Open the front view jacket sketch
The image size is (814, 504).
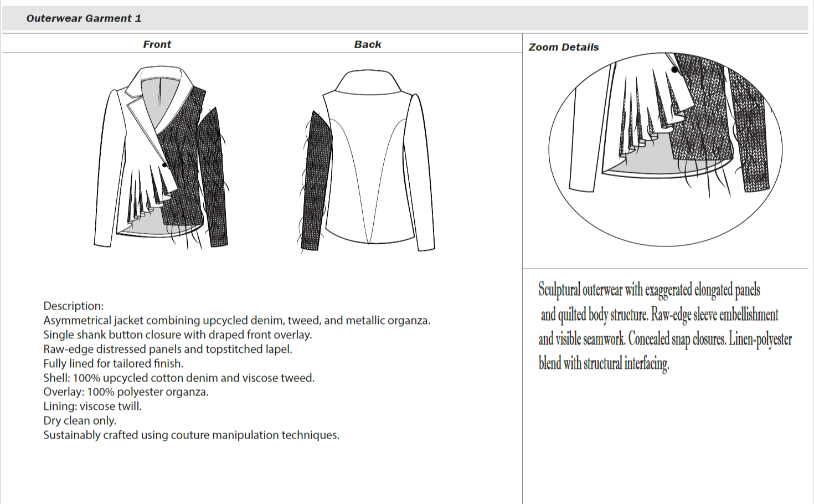click(161, 158)
